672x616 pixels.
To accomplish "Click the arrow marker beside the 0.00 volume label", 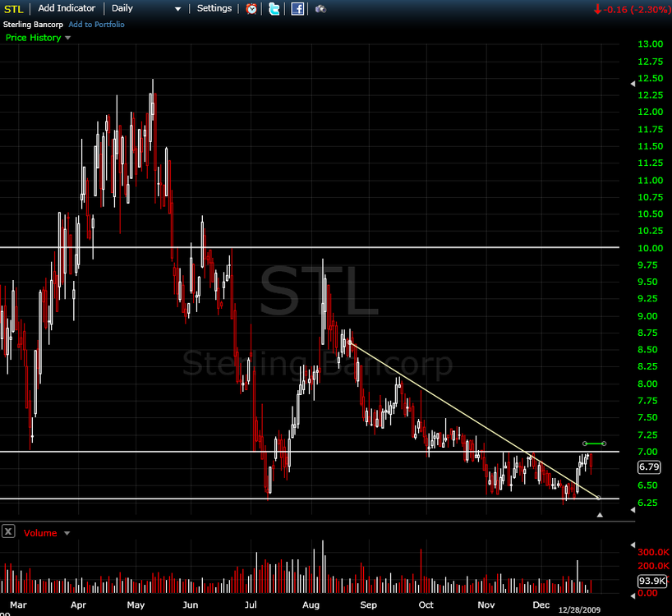I will (633, 595).
